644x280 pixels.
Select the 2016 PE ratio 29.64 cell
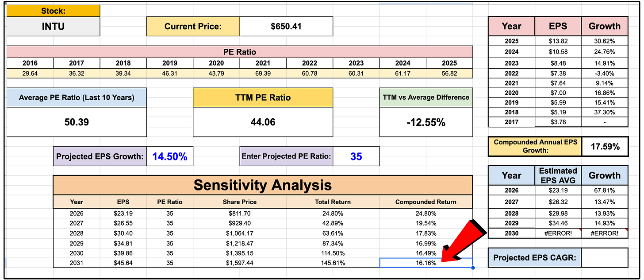(30, 73)
